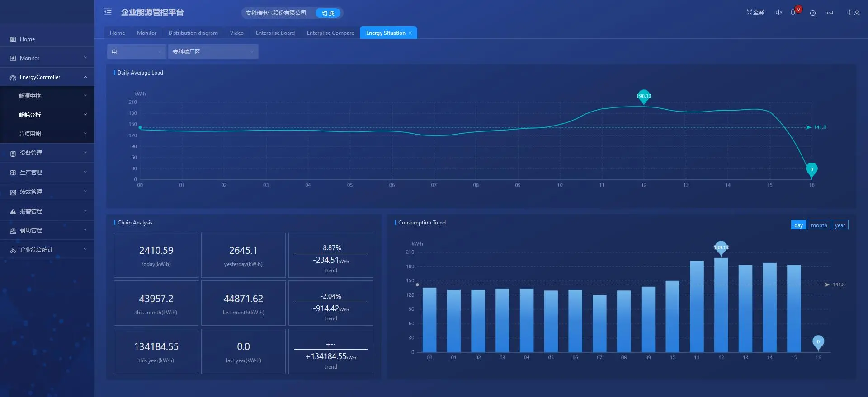Click the 企业综合统计 sidebar icon
The image size is (868, 397).
[13, 250]
